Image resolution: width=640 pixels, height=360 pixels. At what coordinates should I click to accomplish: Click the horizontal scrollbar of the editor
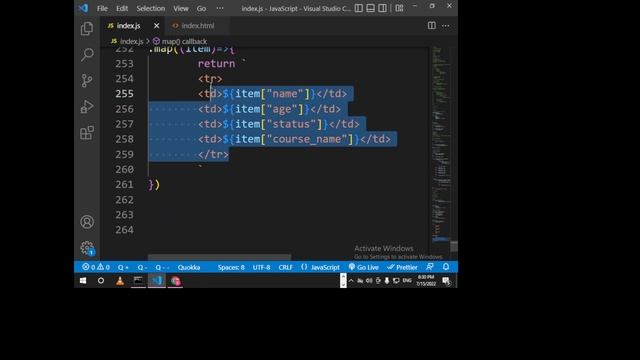click(x=220, y=257)
